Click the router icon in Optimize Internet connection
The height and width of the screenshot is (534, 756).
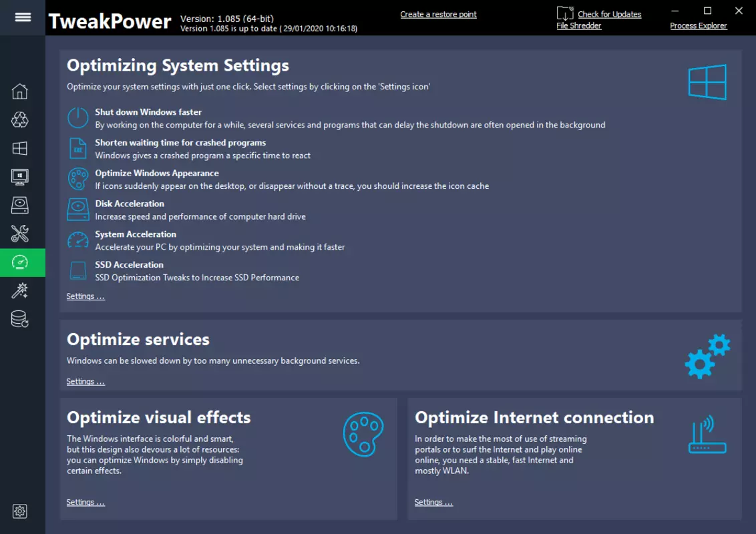(x=707, y=435)
